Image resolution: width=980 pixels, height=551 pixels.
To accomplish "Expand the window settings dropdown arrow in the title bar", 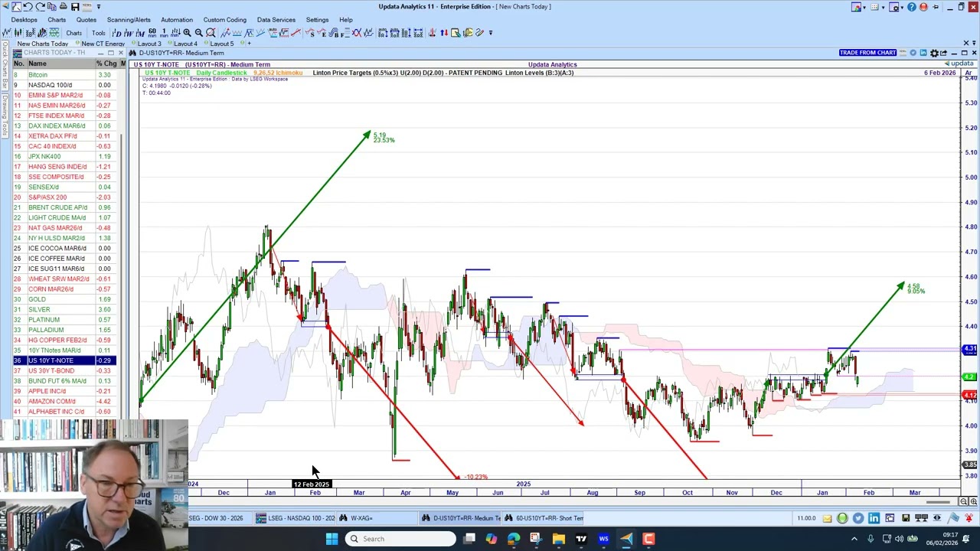I will pos(902,8).
